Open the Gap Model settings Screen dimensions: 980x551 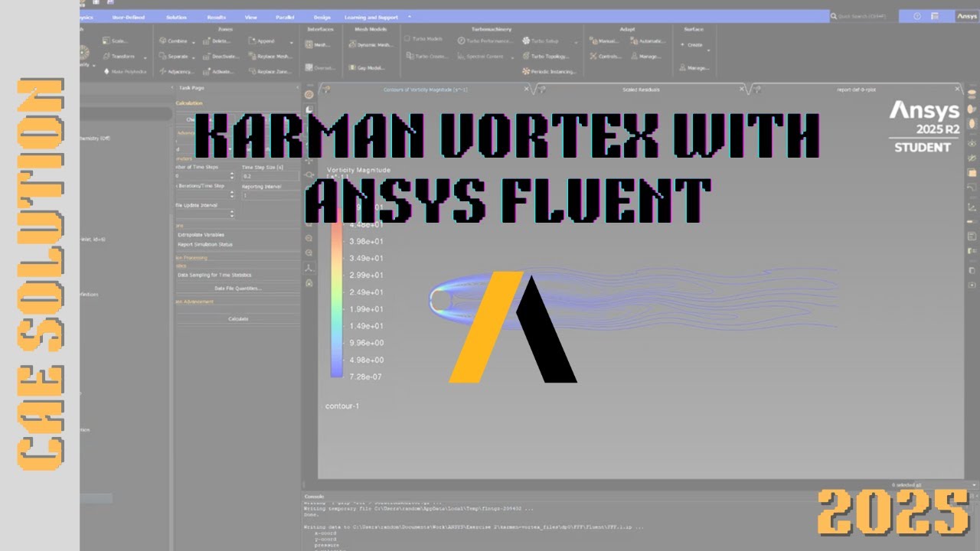[366, 67]
